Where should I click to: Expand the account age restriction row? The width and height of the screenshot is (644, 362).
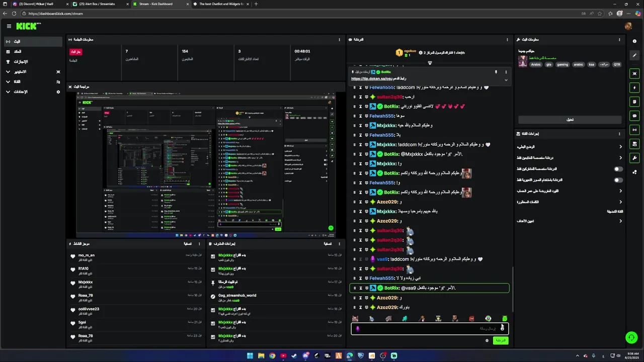pos(570,191)
